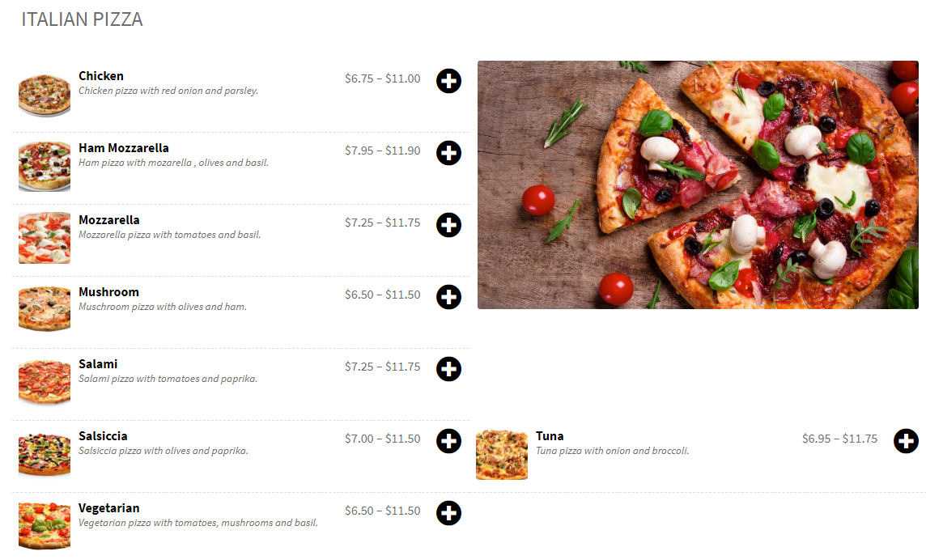Screen dimensions: 926x560
Task: Click the Salami pizza name
Action: (x=98, y=364)
